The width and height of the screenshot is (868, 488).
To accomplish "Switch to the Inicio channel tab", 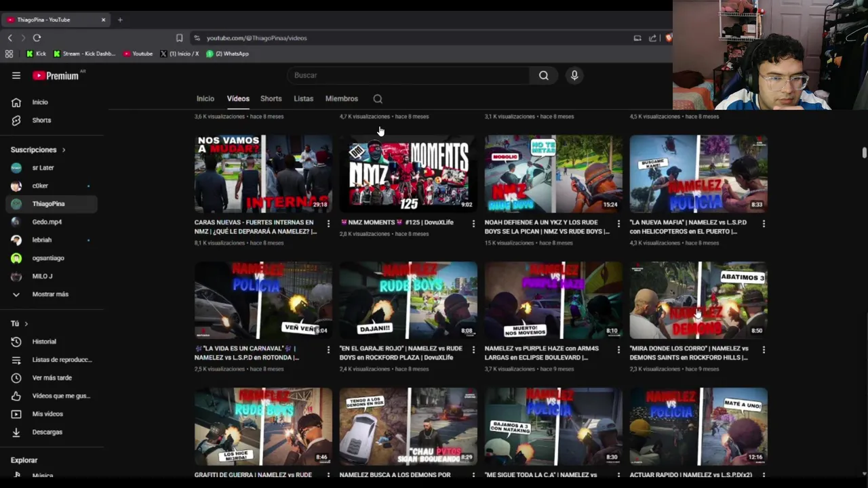I will click(205, 99).
